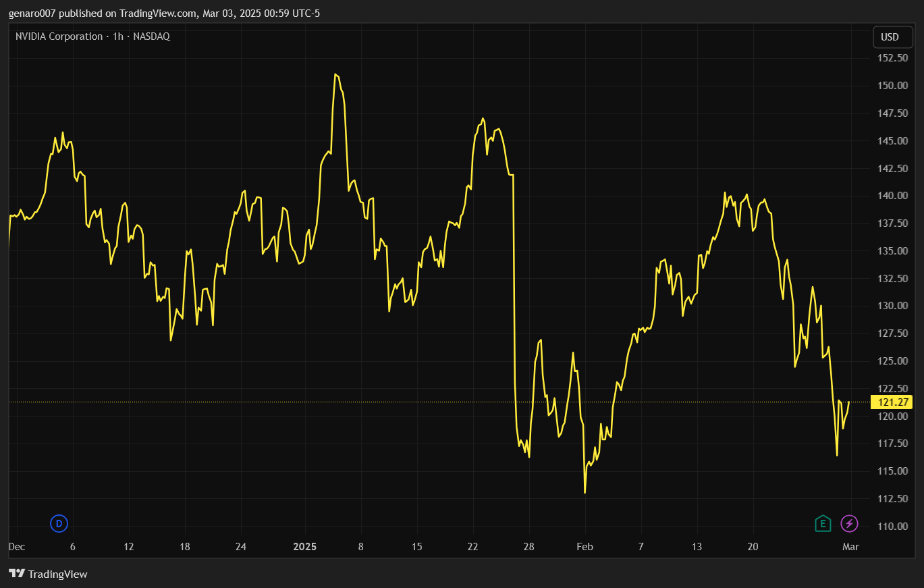Screen dimensions: 924x588
Task: Click the 152.50 price axis label
Action: (x=892, y=58)
